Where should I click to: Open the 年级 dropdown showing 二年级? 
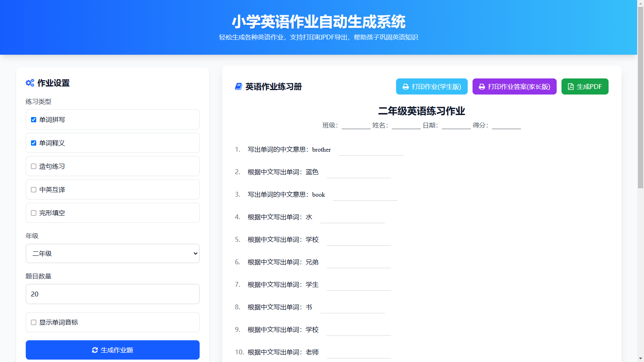pyautogui.click(x=113, y=253)
